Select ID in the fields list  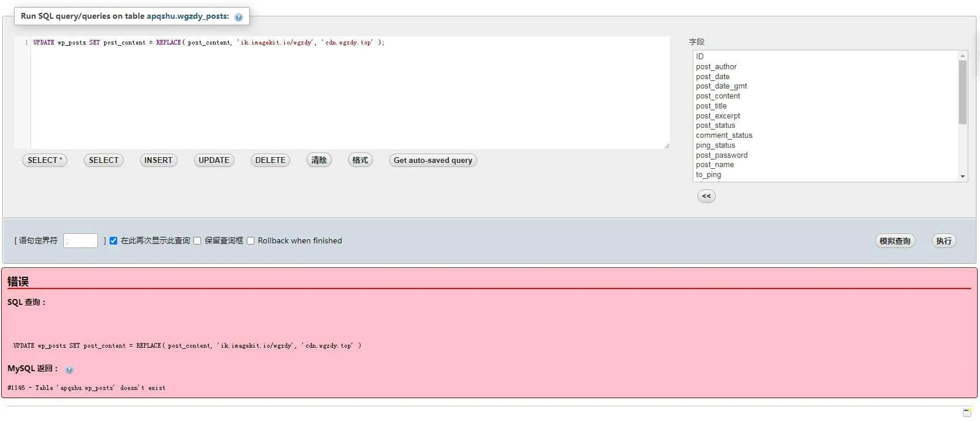point(826,56)
